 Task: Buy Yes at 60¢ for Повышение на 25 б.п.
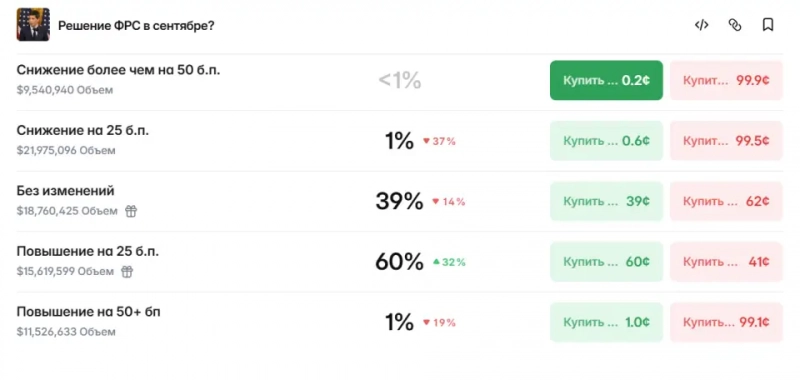(x=606, y=262)
